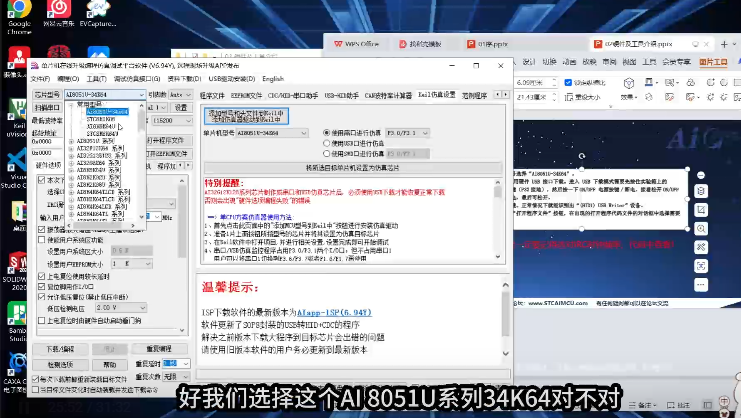Click reminder text box vertical scrollbar
741x418 pixels.
[498, 220]
